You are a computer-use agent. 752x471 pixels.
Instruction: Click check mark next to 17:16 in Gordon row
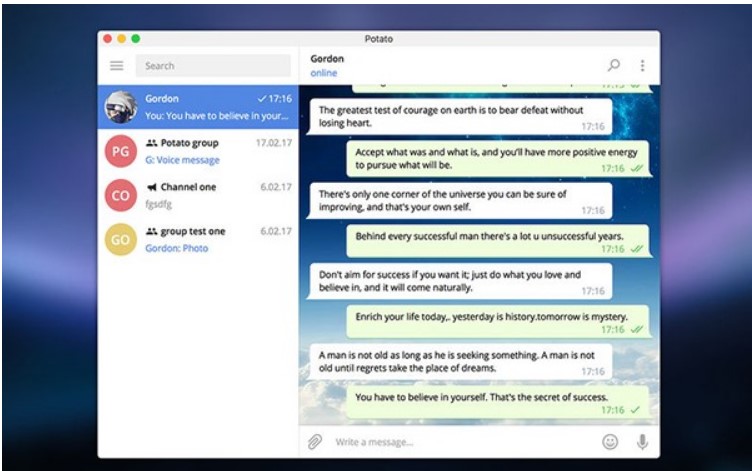[x=262, y=99]
